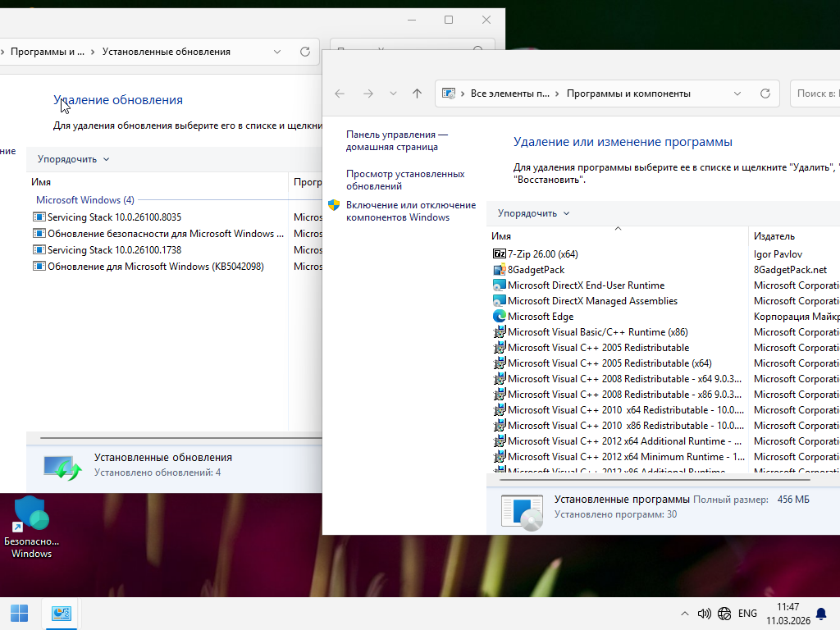Click the volume icon in system tray
The width and height of the screenshot is (840, 630).
pyautogui.click(x=704, y=614)
